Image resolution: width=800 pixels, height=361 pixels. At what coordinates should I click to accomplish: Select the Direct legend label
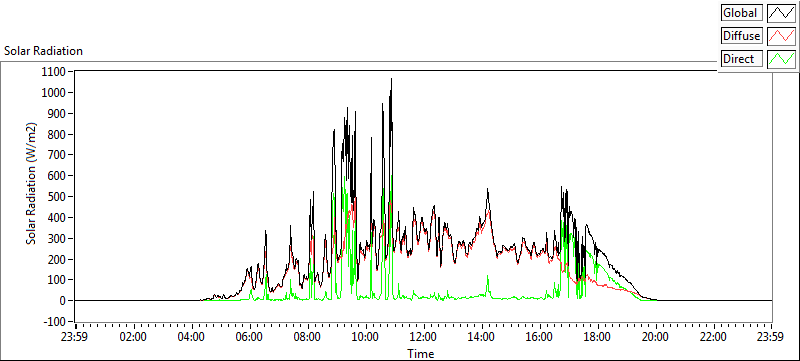(x=742, y=59)
